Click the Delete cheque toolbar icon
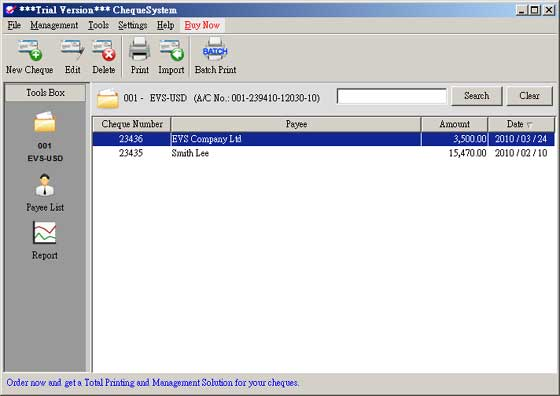The width and height of the screenshot is (560, 396). [x=104, y=50]
